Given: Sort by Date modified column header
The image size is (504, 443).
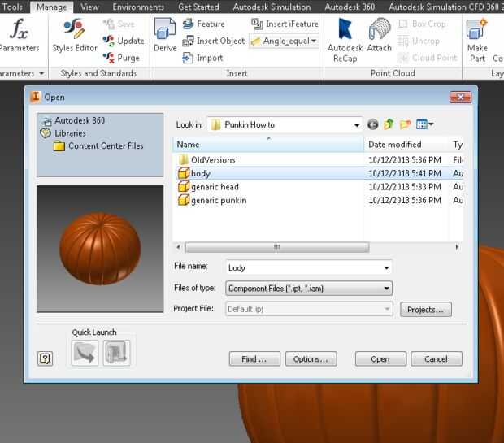Looking at the screenshot, I should point(406,145).
